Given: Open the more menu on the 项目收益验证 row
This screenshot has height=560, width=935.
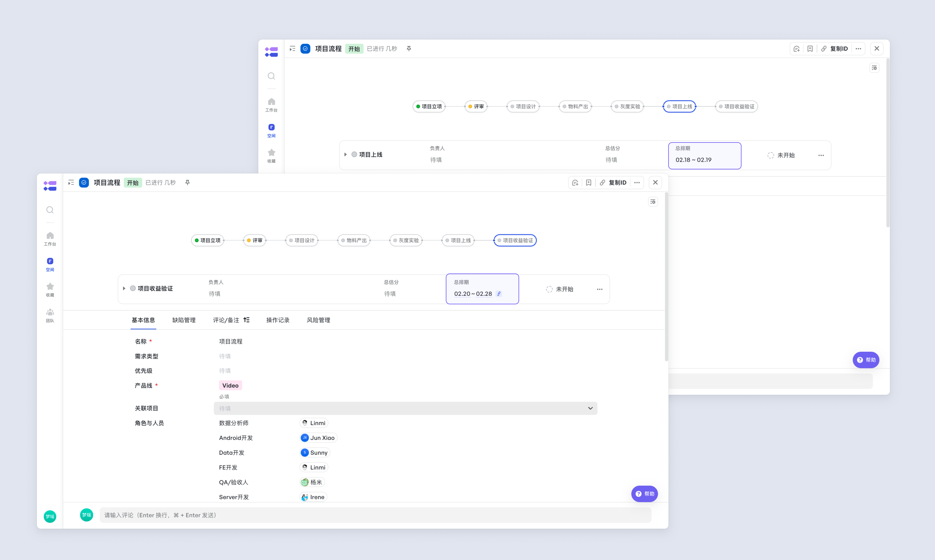Looking at the screenshot, I should pyautogui.click(x=600, y=289).
